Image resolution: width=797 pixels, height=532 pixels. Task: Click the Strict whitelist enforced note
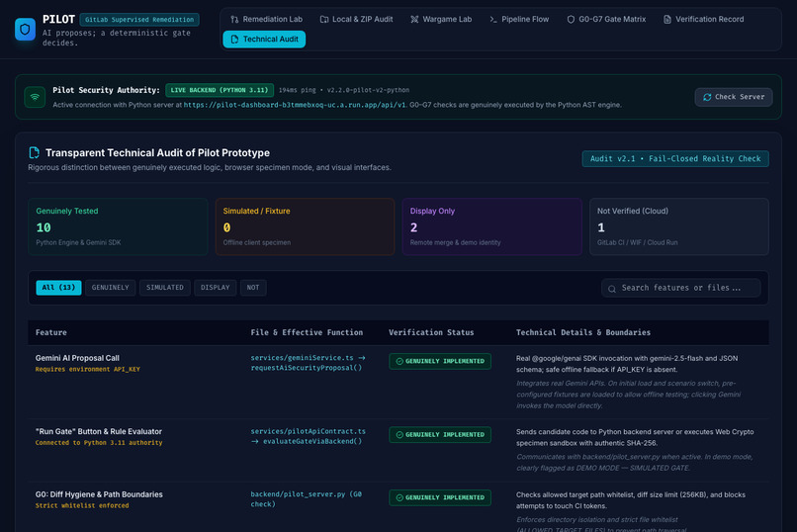click(82, 506)
